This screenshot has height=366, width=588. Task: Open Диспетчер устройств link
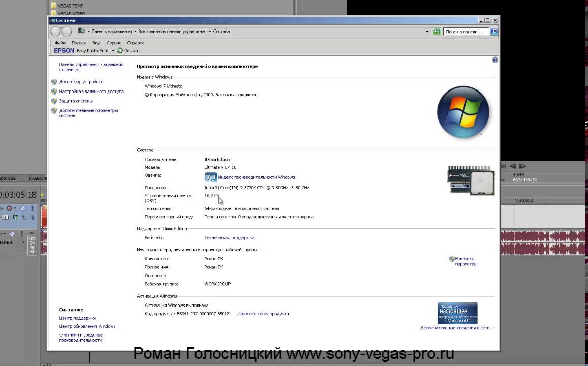tap(81, 82)
